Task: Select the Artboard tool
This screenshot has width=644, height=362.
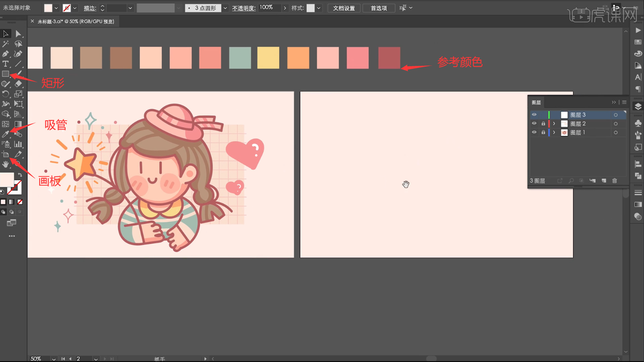Action: (5, 155)
